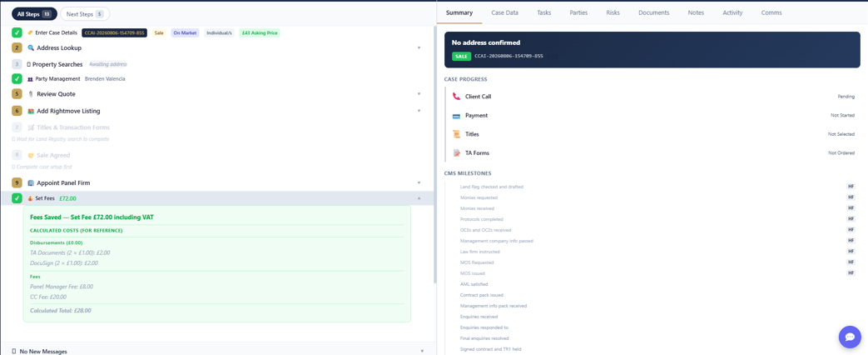The width and height of the screenshot is (868, 355).
Task: Click the Panel Manager Fee £8.00 line
Action: point(62,287)
